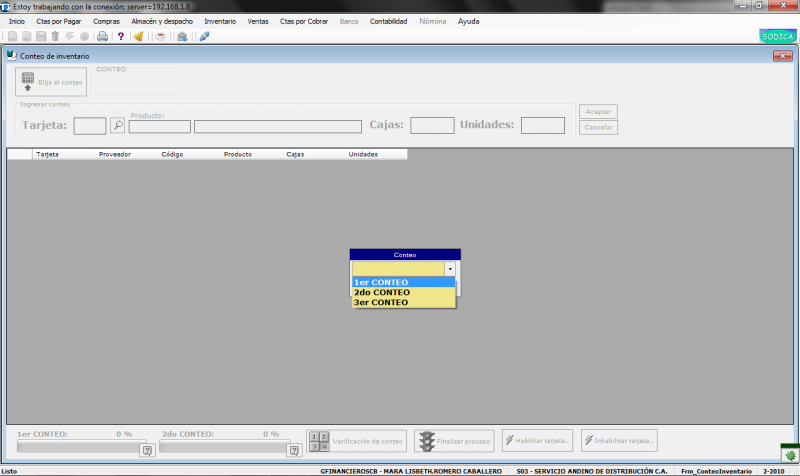Open the Contabilidad menu
The width and height of the screenshot is (800, 476).
point(389,21)
